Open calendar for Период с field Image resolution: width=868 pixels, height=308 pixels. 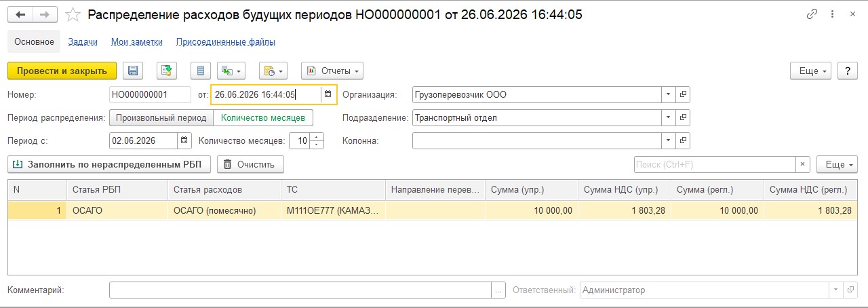pyautogui.click(x=184, y=140)
